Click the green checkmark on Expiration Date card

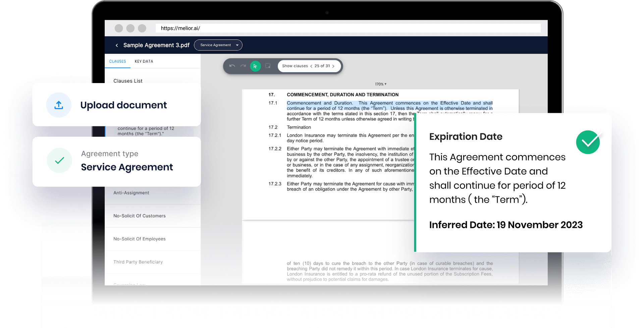[588, 142]
